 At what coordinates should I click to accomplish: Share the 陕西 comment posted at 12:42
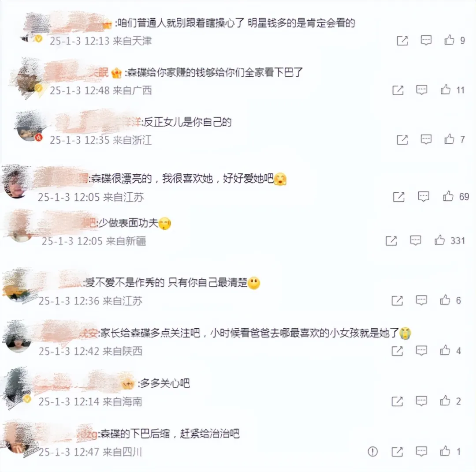tap(397, 351)
